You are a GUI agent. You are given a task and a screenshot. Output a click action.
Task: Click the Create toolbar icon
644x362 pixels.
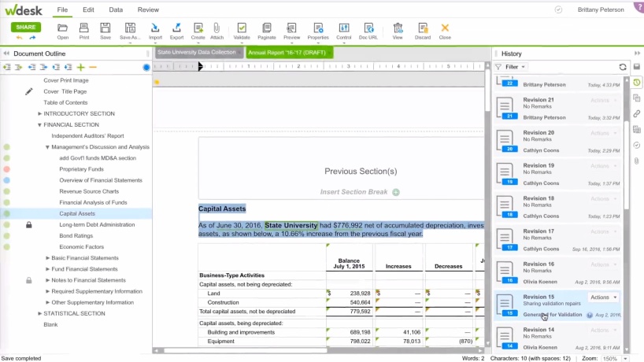[198, 31]
